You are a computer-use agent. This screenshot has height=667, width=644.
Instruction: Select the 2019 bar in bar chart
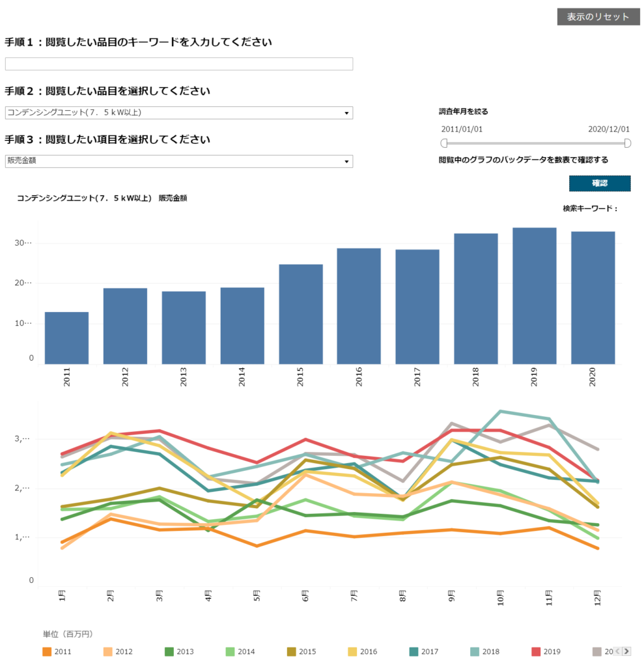[534, 296]
